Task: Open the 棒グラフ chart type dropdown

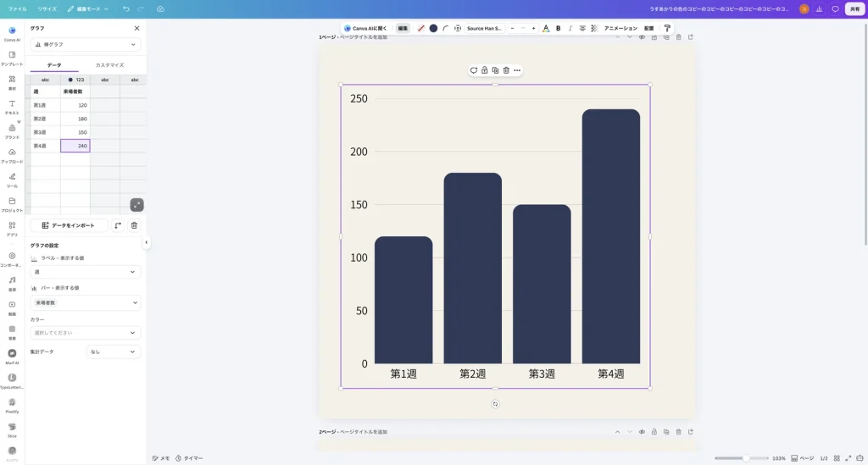Action: click(86, 44)
